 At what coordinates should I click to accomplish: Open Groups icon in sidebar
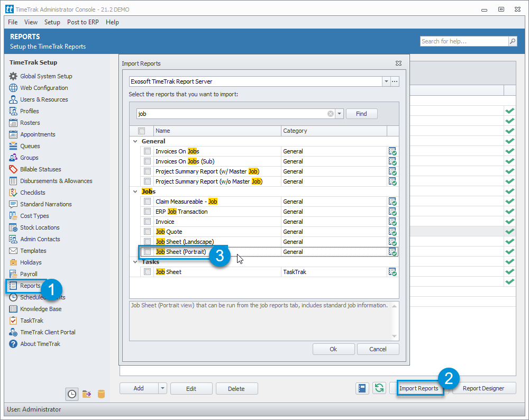click(13, 158)
